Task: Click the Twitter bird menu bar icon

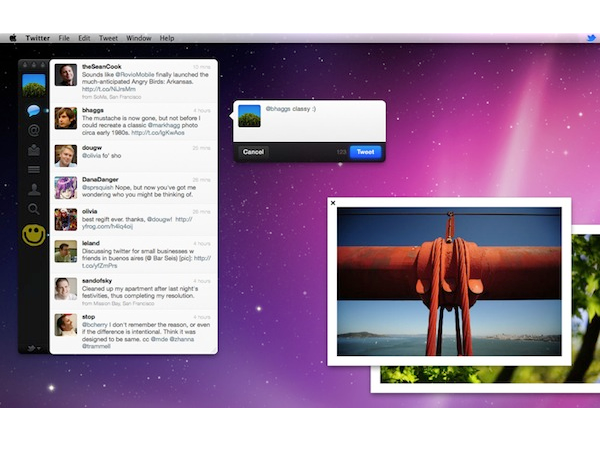Action: pos(591,38)
